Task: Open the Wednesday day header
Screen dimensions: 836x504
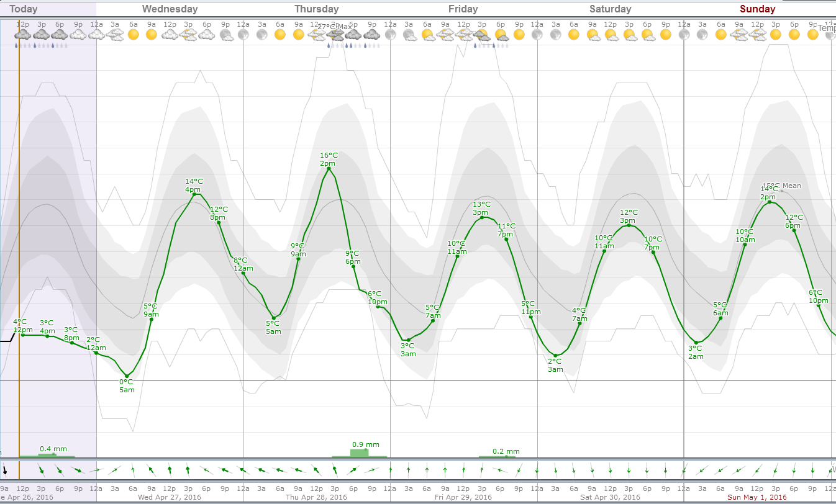Action: [x=170, y=9]
